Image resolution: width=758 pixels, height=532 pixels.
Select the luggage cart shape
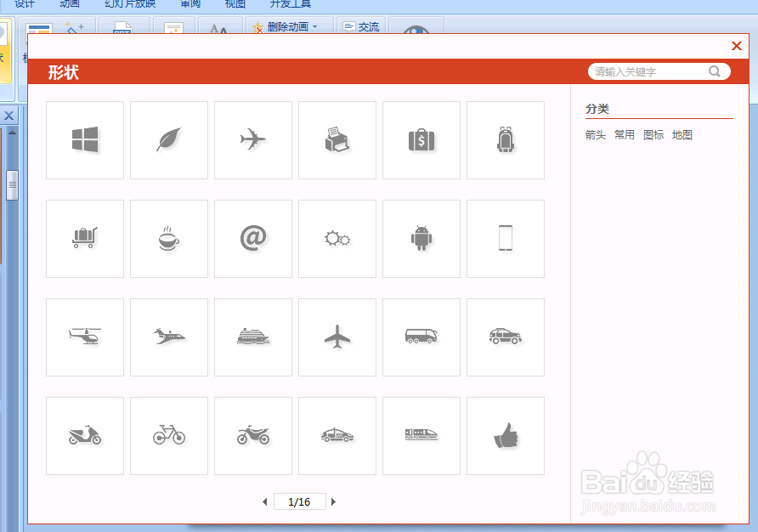[85, 239]
